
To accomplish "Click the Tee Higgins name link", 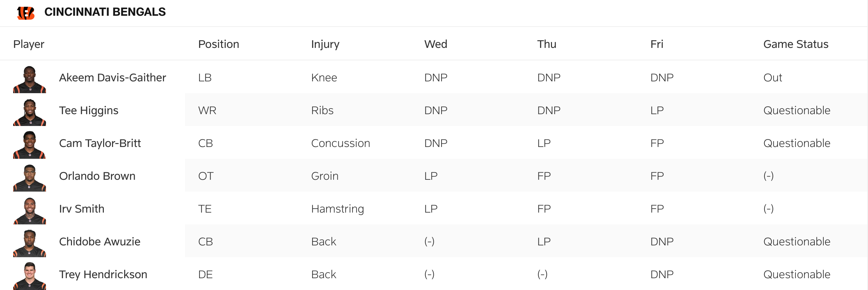I will (x=89, y=110).
